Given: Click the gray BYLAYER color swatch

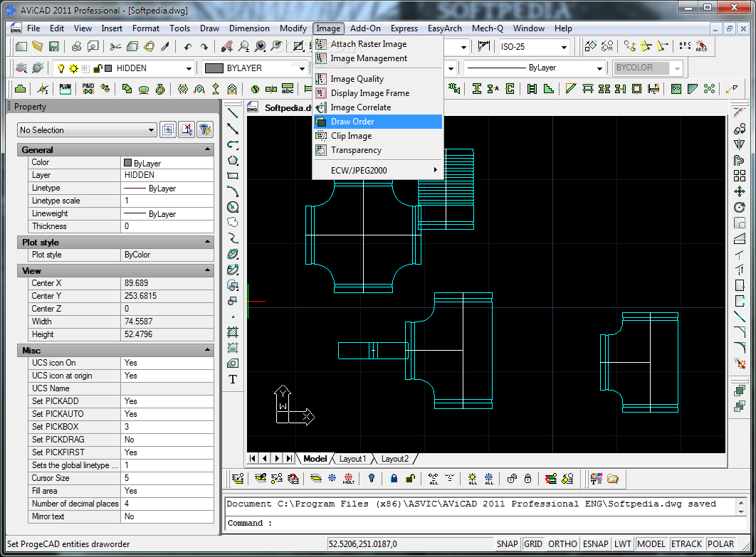Looking at the screenshot, I should [214, 68].
